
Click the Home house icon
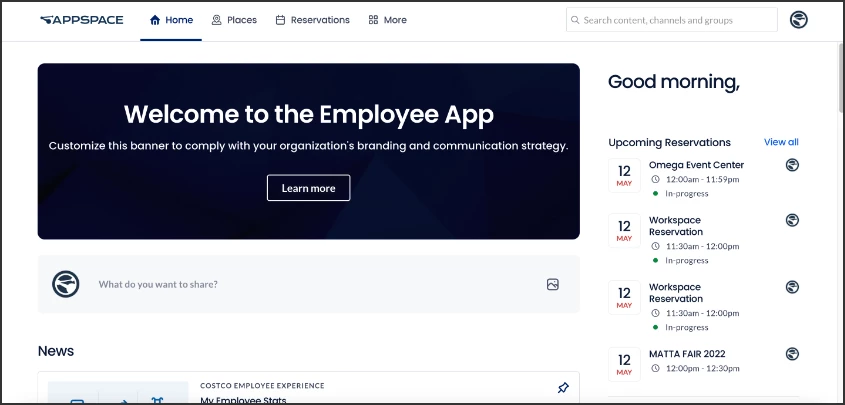155,20
